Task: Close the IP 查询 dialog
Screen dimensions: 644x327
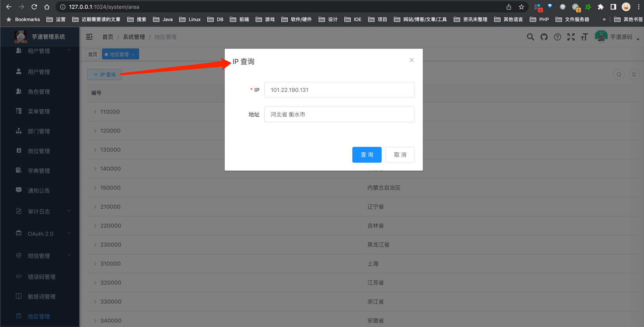Action: tap(411, 60)
